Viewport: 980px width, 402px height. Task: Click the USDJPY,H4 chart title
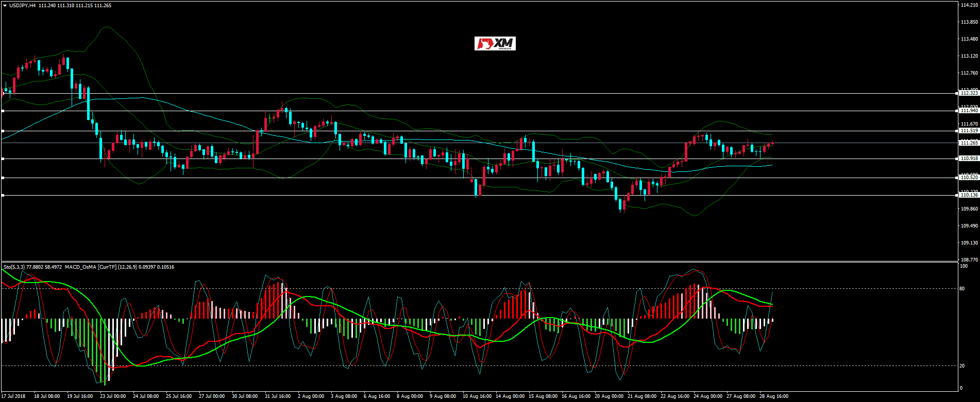pyautogui.click(x=23, y=6)
